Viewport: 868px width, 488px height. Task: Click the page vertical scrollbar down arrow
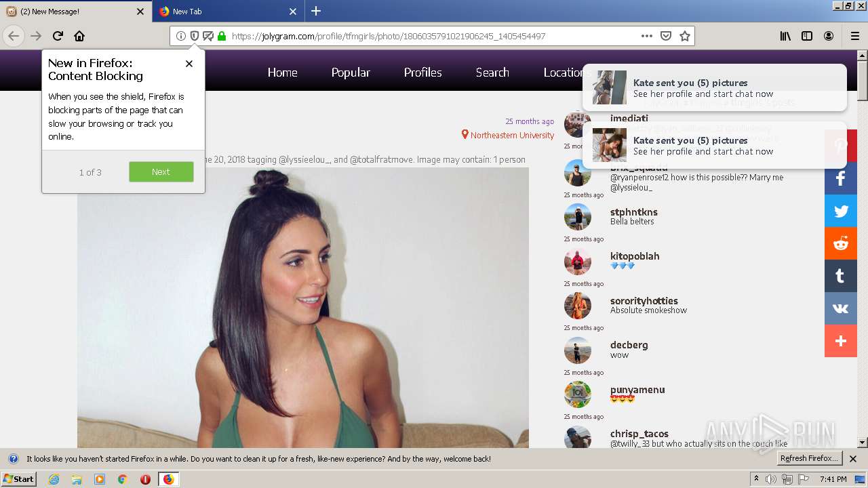[862, 443]
